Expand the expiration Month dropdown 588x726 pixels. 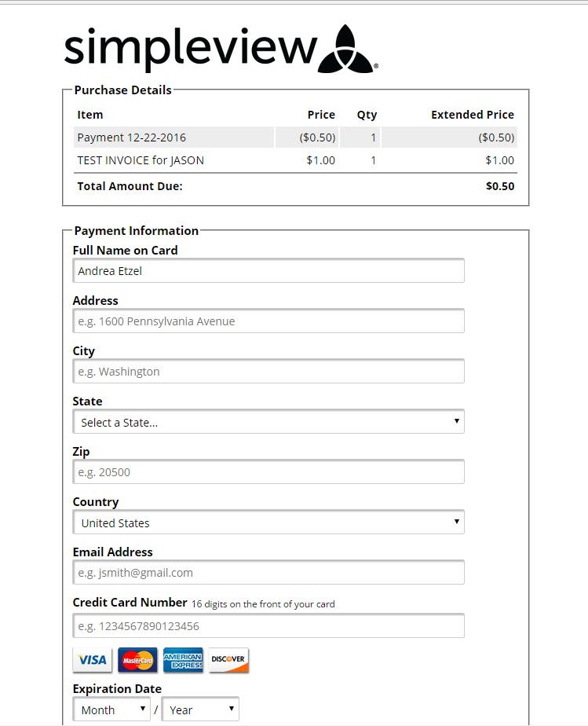click(x=111, y=709)
